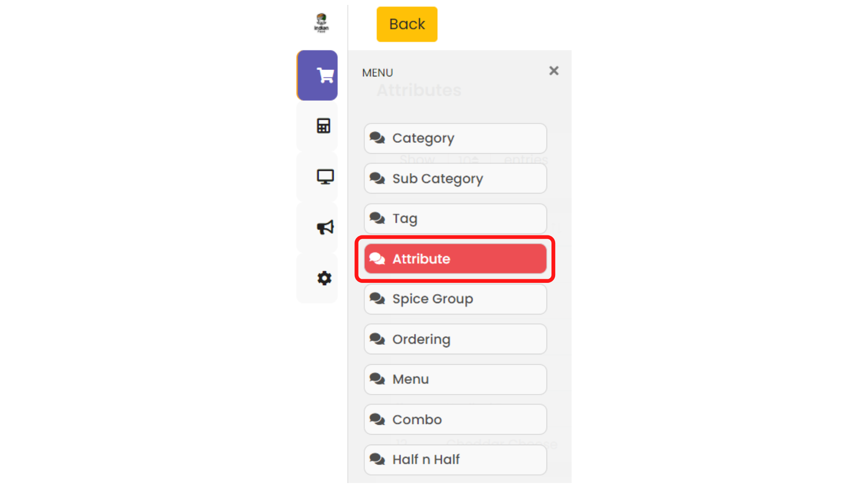This screenshot has width=868, height=488.
Task: Click the chat icon beside Spice Group
Action: [377, 299]
